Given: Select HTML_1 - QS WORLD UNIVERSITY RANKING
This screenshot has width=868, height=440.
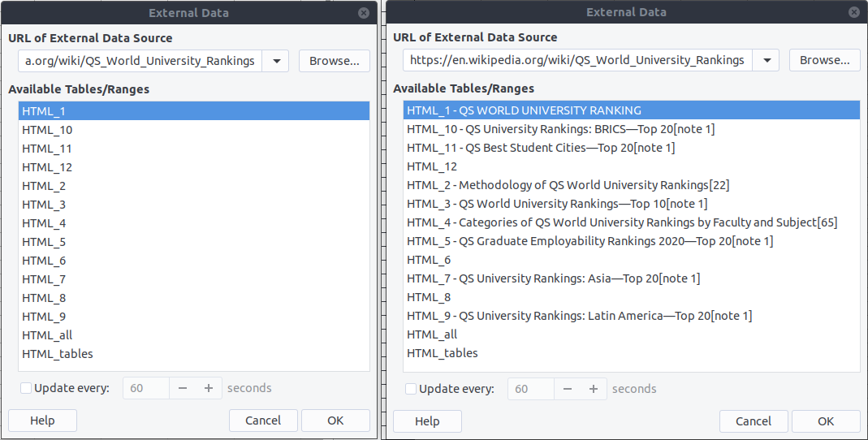Looking at the screenshot, I should point(632,110).
